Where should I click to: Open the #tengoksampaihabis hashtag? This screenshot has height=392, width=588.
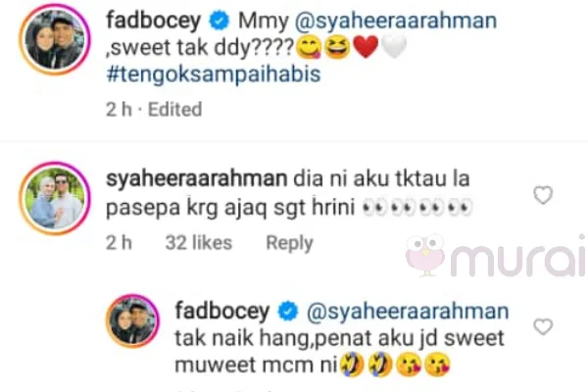tap(214, 73)
